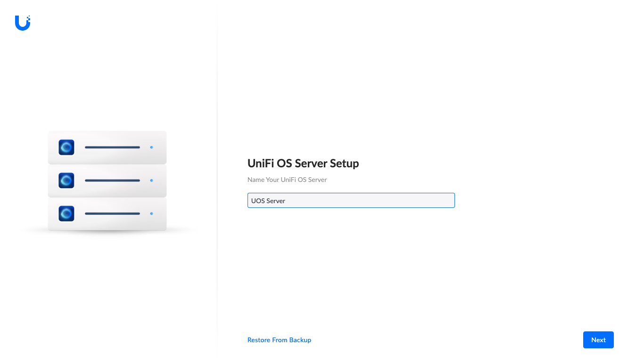The image size is (644, 362).
Task: Open Restore From Backup link
Action: tap(279, 340)
